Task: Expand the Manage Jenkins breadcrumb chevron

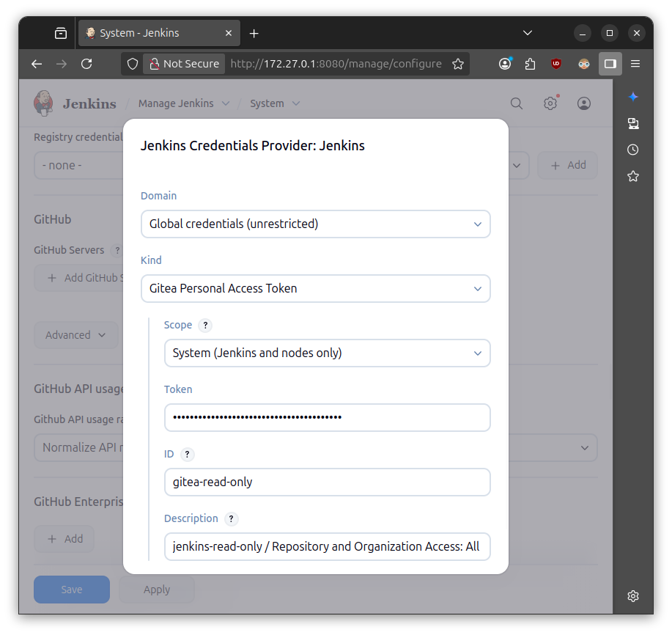Action: pyautogui.click(x=226, y=103)
